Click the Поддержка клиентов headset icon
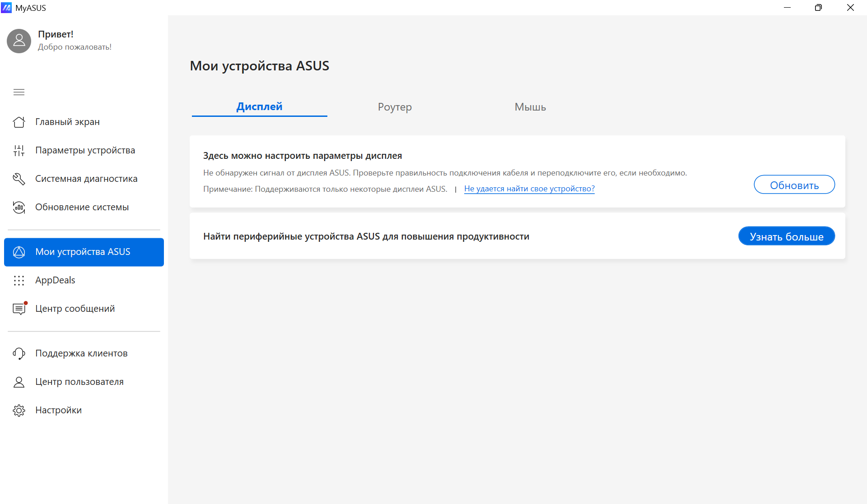The height and width of the screenshot is (504, 867). 19,353
